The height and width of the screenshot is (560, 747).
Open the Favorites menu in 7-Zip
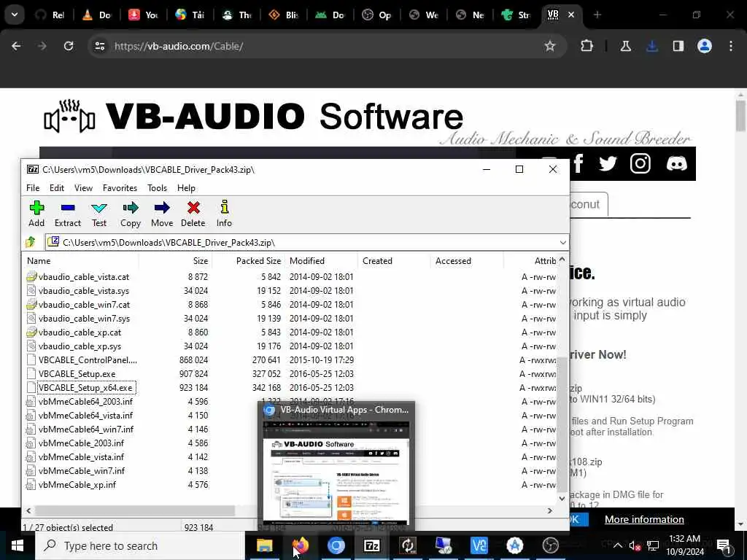click(x=120, y=188)
